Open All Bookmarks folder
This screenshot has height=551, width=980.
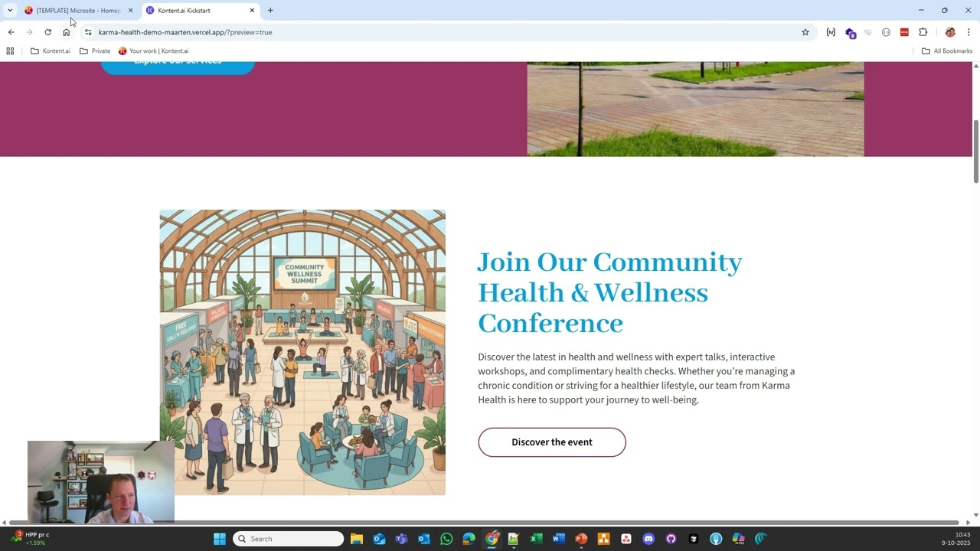(x=947, y=51)
